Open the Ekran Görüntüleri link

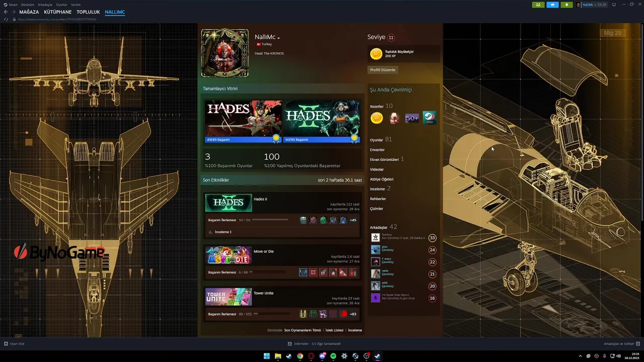pyautogui.click(x=384, y=159)
